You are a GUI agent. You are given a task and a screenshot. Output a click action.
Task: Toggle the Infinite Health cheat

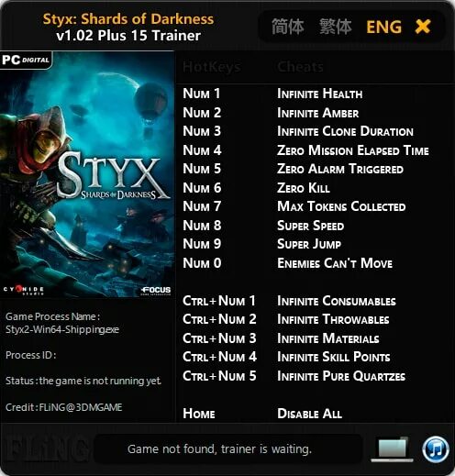tap(319, 94)
